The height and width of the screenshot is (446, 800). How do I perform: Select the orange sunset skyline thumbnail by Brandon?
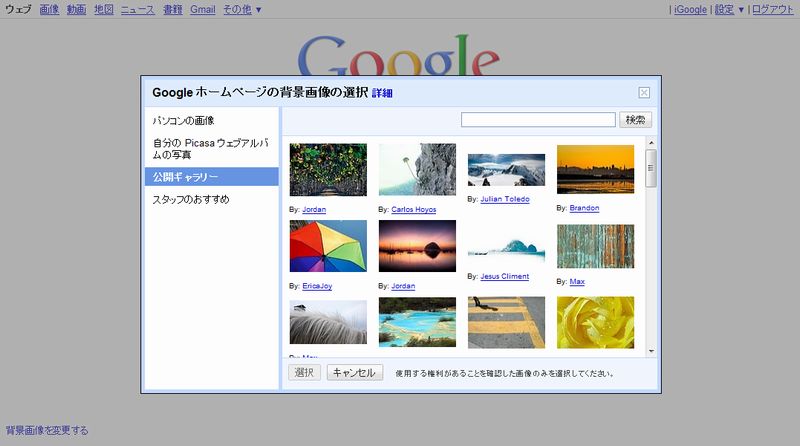[x=595, y=169]
